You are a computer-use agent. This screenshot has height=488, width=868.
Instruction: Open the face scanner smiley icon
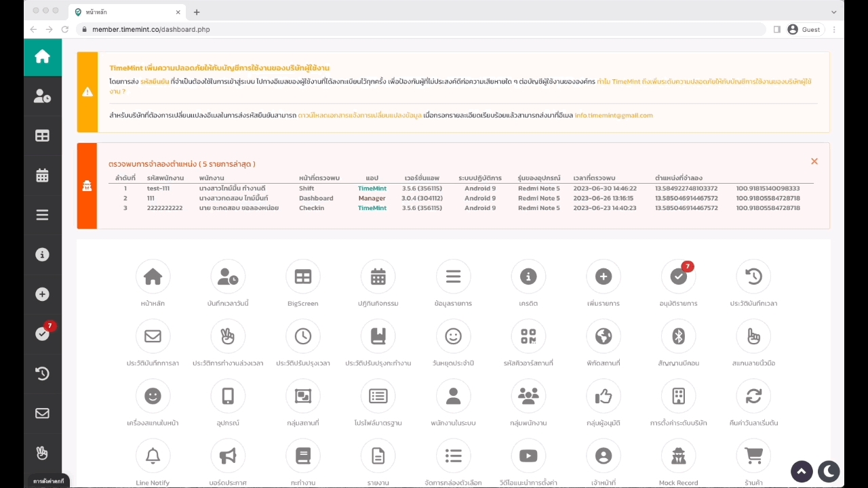[153, 396]
